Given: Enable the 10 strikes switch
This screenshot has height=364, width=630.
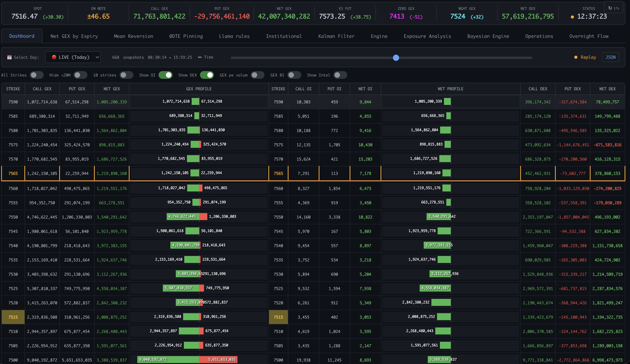Looking at the screenshot, I should (126, 75).
